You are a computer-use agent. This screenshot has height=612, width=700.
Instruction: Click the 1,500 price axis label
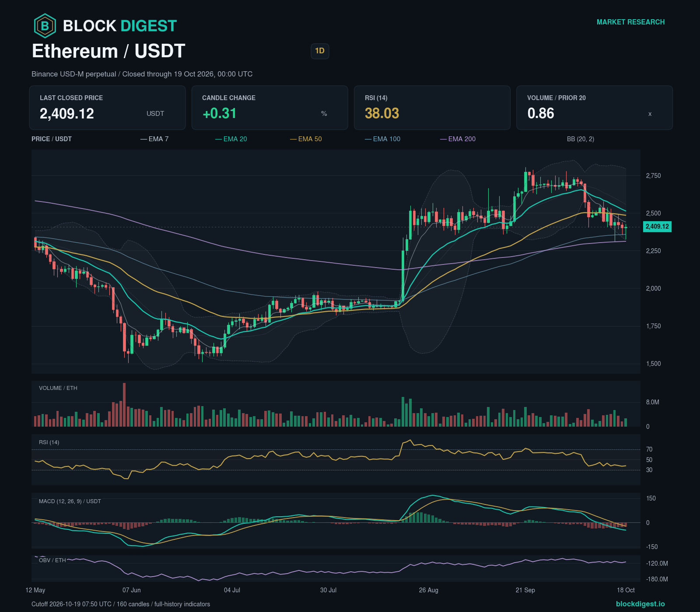pos(654,364)
